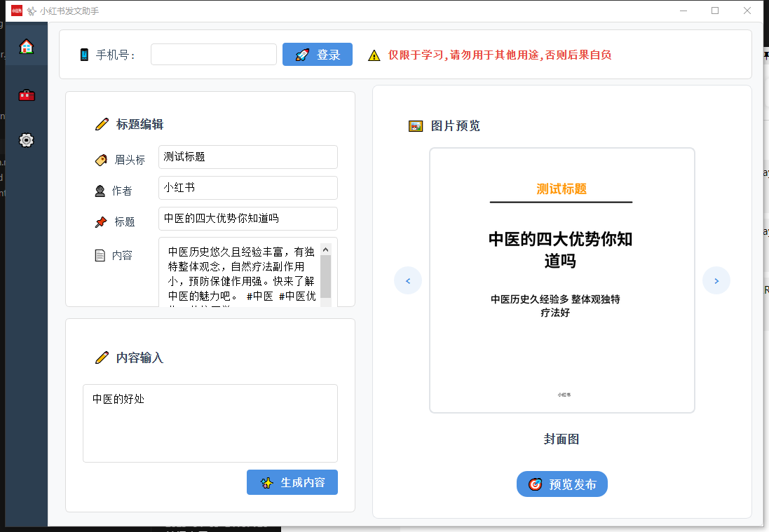Click the image icon beside 图片预览 heading
The image size is (769, 532).
416,126
